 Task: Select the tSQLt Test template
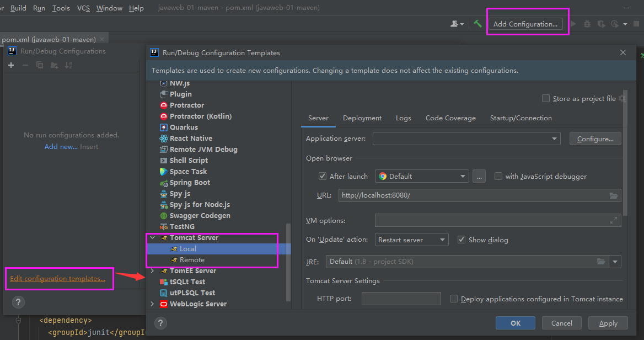(x=187, y=282)
